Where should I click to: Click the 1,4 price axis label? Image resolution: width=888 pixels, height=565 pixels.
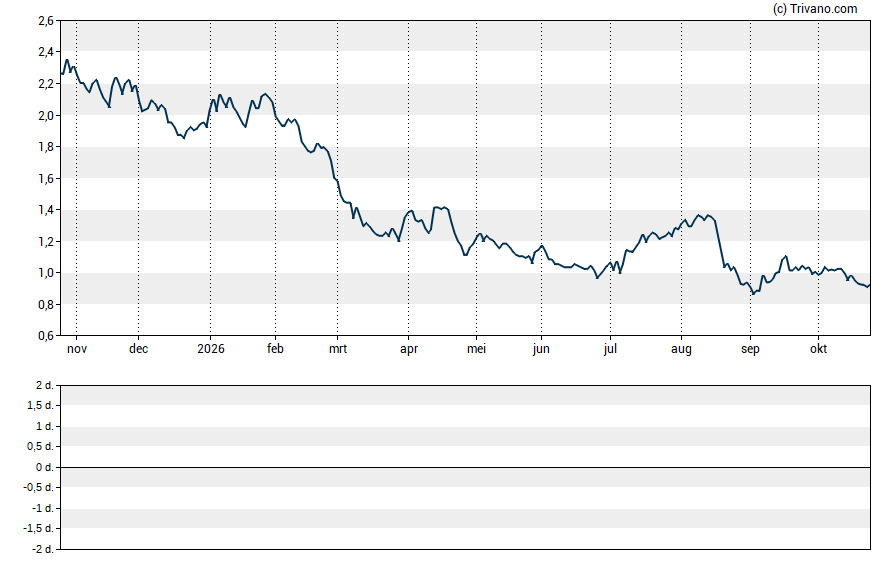[46, 210]
